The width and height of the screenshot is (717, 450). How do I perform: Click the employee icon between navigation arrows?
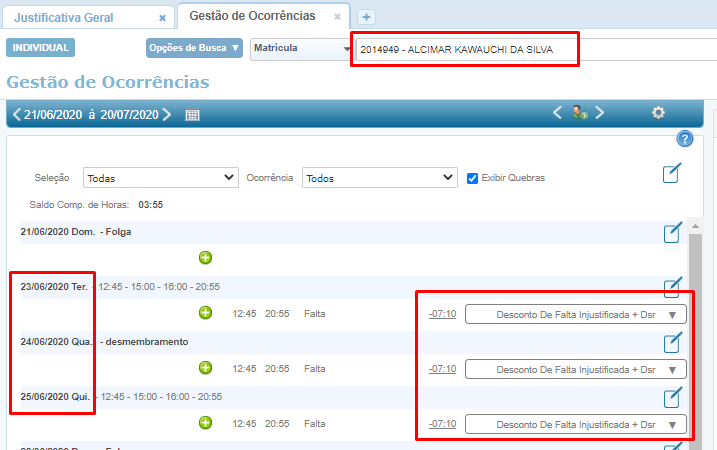click(579, 114)
